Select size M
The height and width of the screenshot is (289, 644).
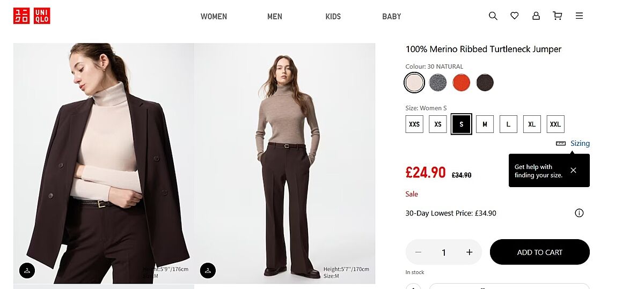pyautogui.click(x=485, y=124)
